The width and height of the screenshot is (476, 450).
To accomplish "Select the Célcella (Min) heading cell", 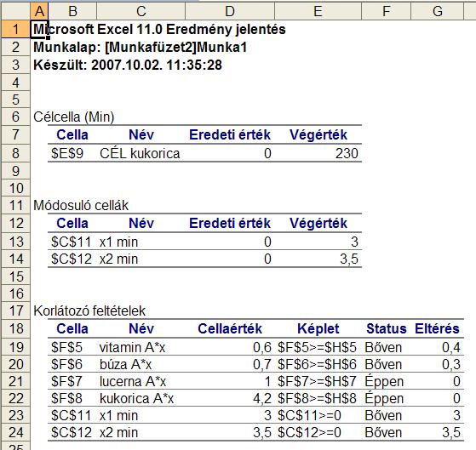I will tap(74, 117).
